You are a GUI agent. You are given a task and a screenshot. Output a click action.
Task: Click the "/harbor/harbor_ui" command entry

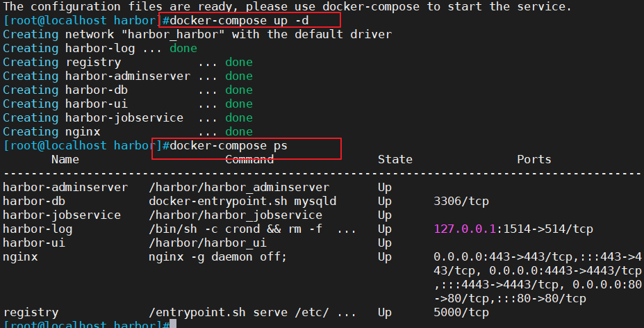tap(207, 243)
